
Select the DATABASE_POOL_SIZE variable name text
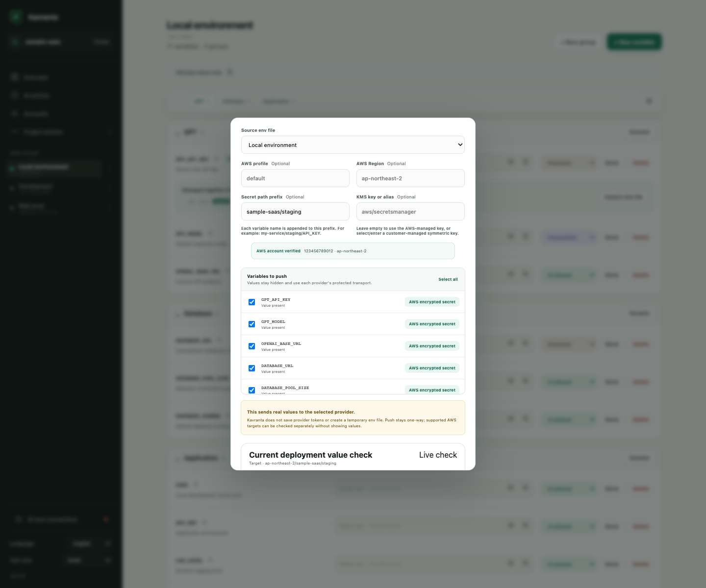[x=285, y=388]
